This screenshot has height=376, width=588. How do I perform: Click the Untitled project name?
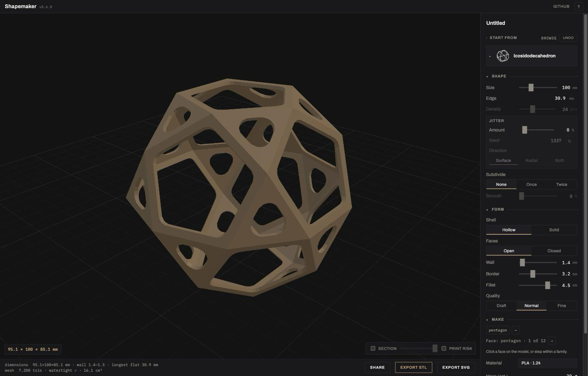pos(495,23)
